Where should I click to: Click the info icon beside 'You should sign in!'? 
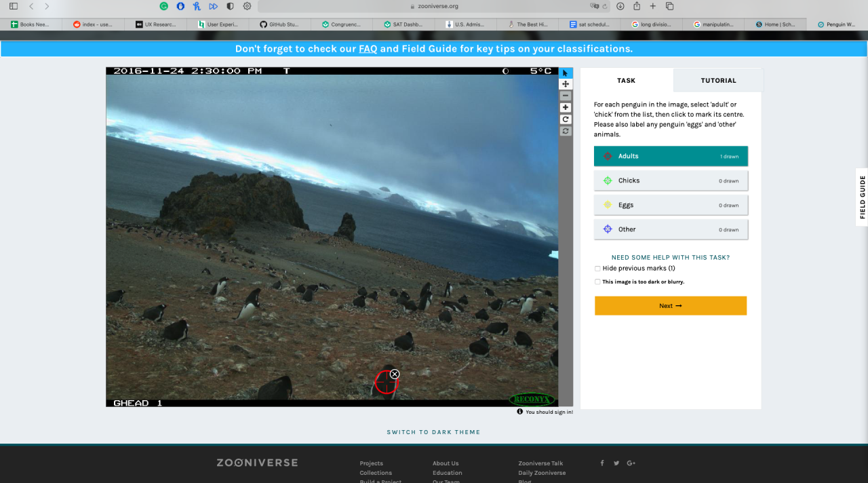pos(520,411)
